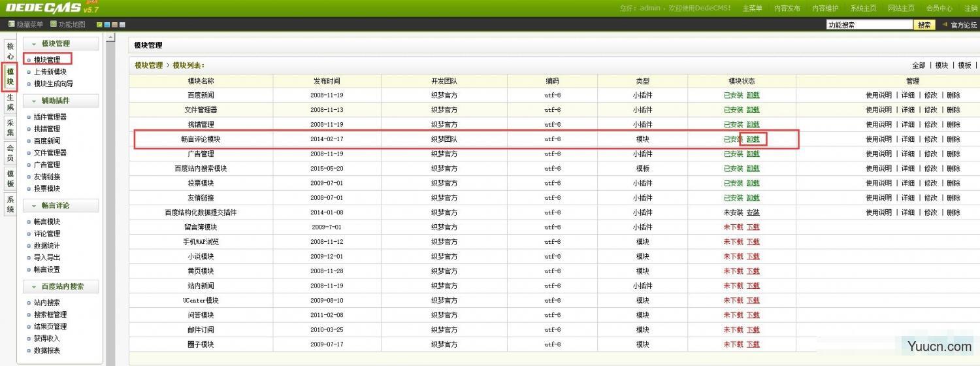Collapse the 辅助插件 sidebar section
Viewport: 980px width, 366px height.
point(34,101)
